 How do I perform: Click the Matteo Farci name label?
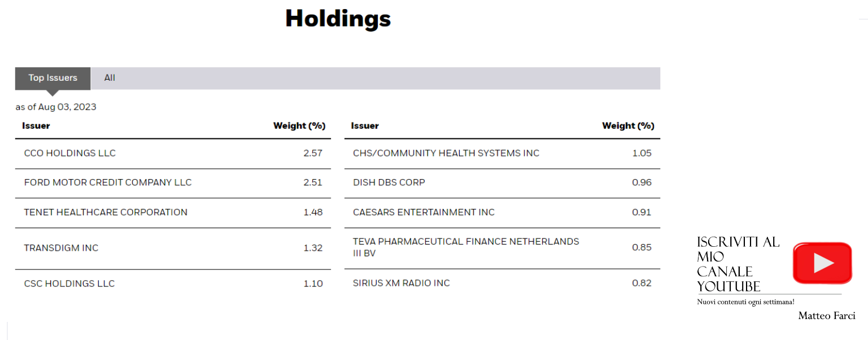pyautogui.click(x=826, y=316)
